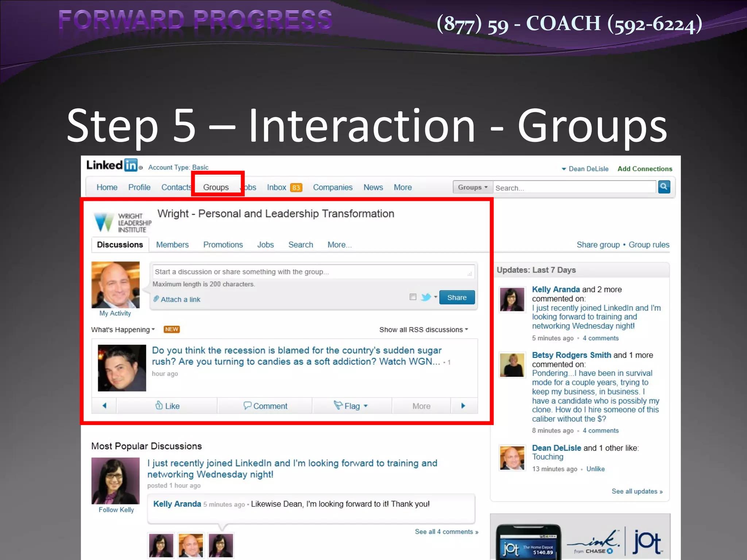Click Betsy Rodgers Smith's photo in Updates
The image size is (747, 560).
512,365
